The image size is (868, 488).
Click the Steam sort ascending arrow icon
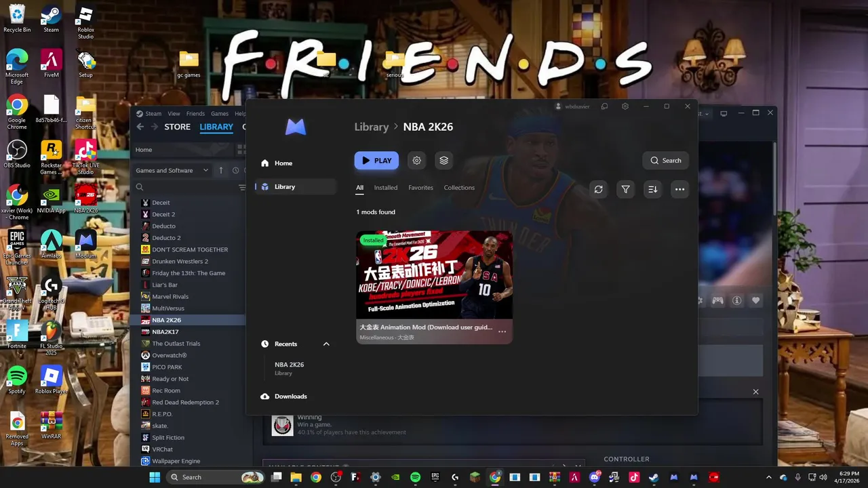tap(220, 171)
